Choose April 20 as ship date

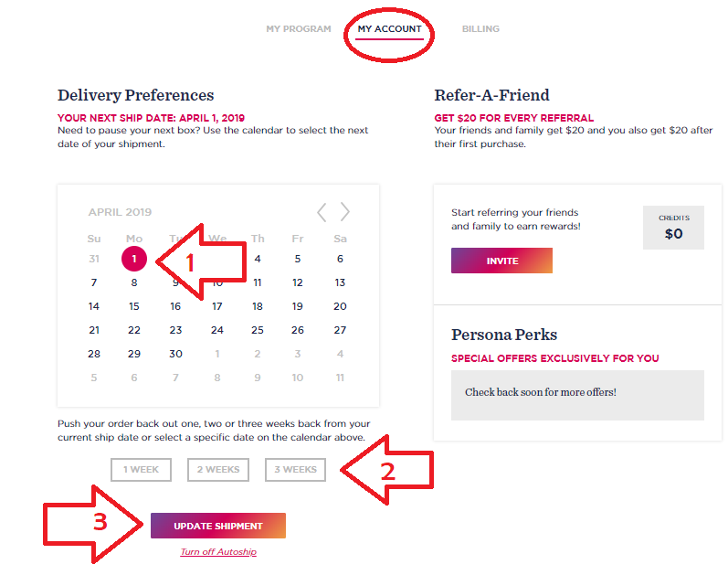[340, 306]
